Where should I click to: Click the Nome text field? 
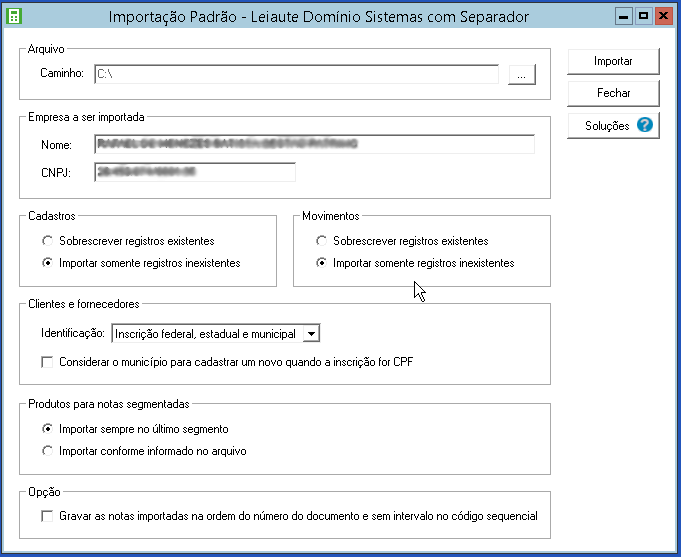314,145
